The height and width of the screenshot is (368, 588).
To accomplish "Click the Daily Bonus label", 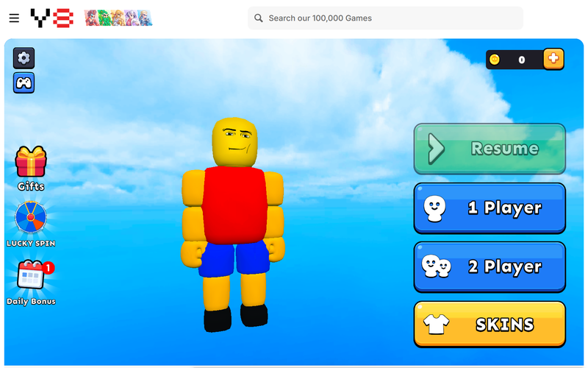I will (31, 302).
